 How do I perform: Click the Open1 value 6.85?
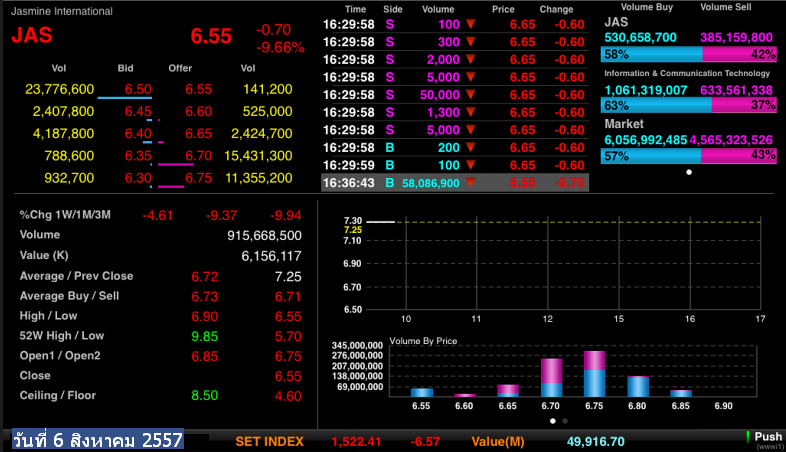pos(205,356)
